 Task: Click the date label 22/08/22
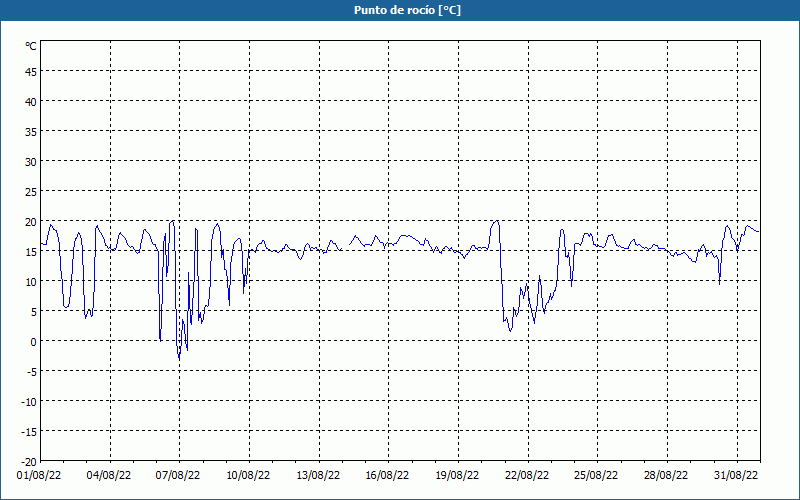527,476
